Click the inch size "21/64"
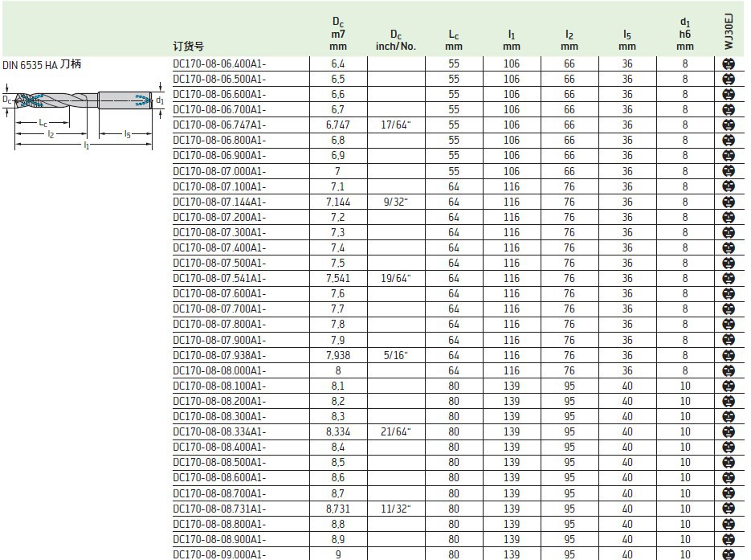This screenshot has width=751, height=560. 396,432
